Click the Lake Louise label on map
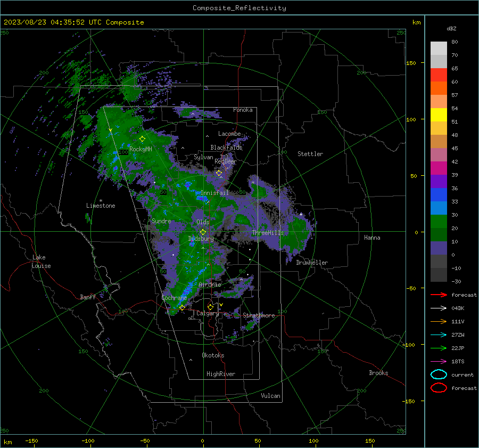 [41, 262]
